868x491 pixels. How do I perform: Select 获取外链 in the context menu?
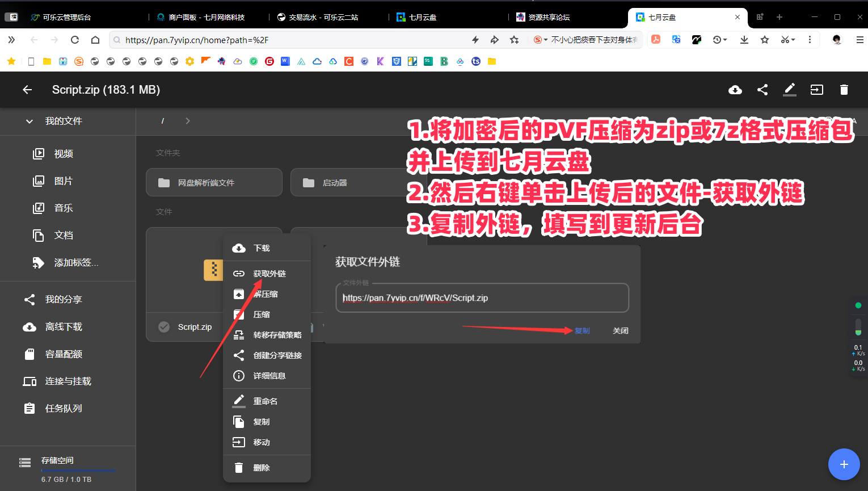tap(267, 274)
